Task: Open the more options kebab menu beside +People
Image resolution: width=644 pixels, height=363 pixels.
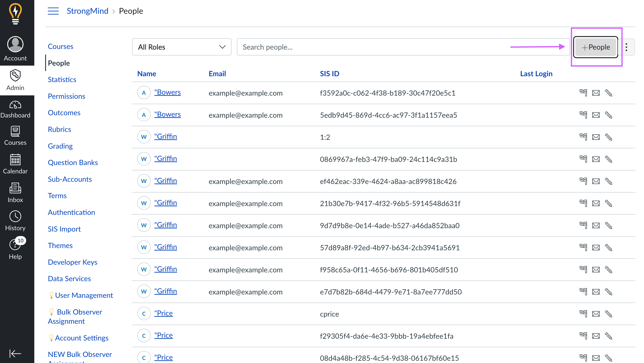Action: 626,47
